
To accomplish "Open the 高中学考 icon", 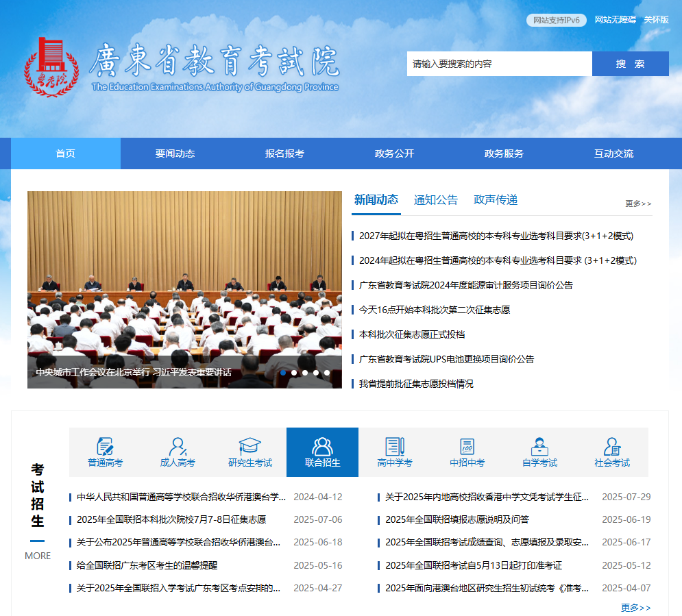I will tap(395, 447).
